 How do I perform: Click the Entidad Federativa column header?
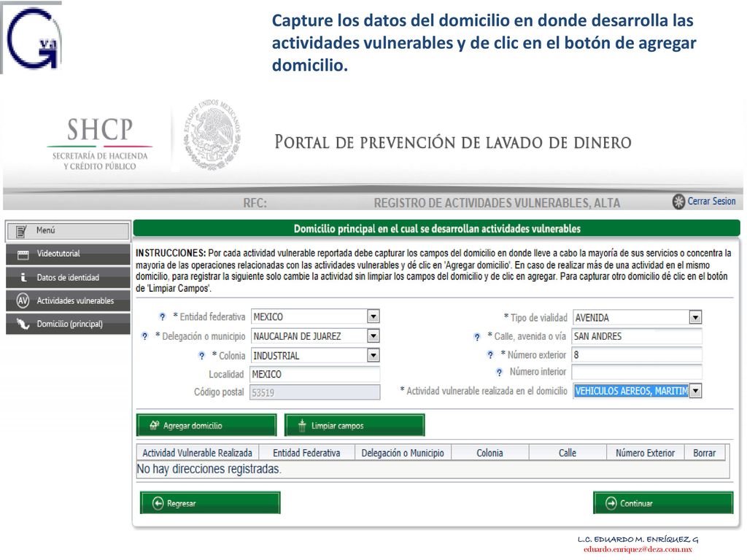click(x=306, y=453)
